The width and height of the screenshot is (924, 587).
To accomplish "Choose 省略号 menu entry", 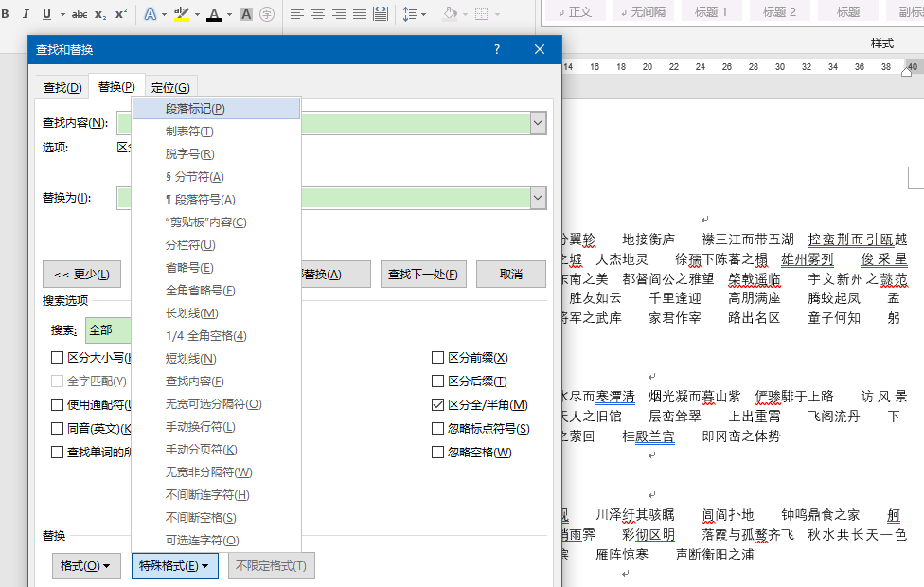I will pyautogui.click(x=216, y=268).
